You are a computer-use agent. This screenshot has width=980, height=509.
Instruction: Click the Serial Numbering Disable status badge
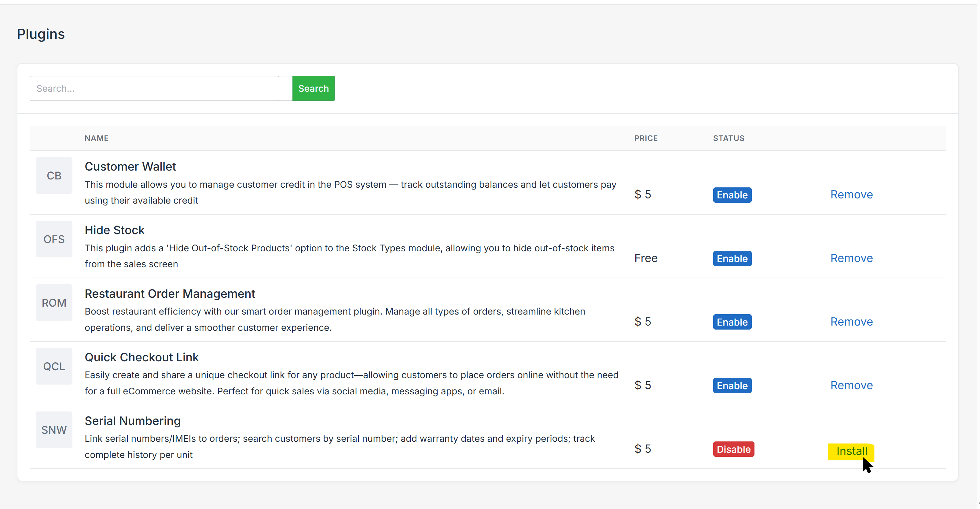coord(733,449)
